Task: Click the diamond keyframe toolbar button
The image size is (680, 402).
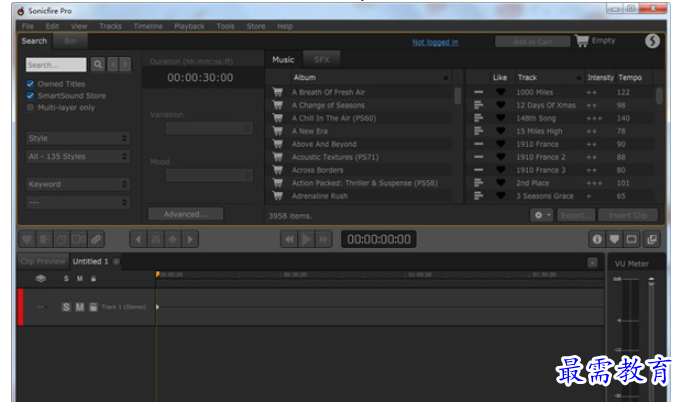Action: pyautogui.click(x=173, y=239)
